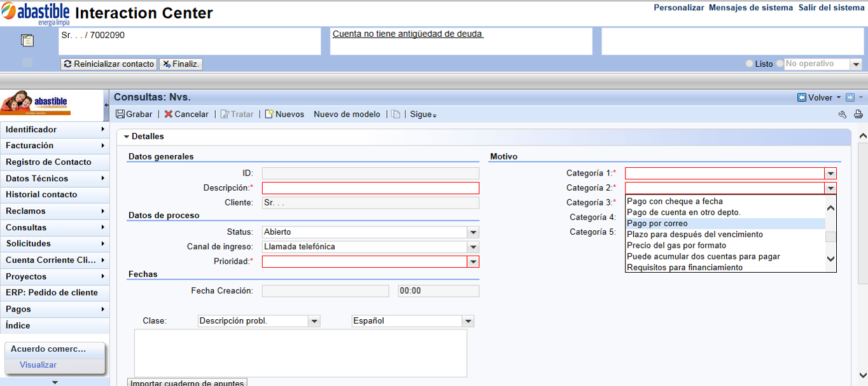Click the Cuenta no tiene antigüedad de deuda link
Viewport: 868px width, 386px height.
tap(408, 34)
